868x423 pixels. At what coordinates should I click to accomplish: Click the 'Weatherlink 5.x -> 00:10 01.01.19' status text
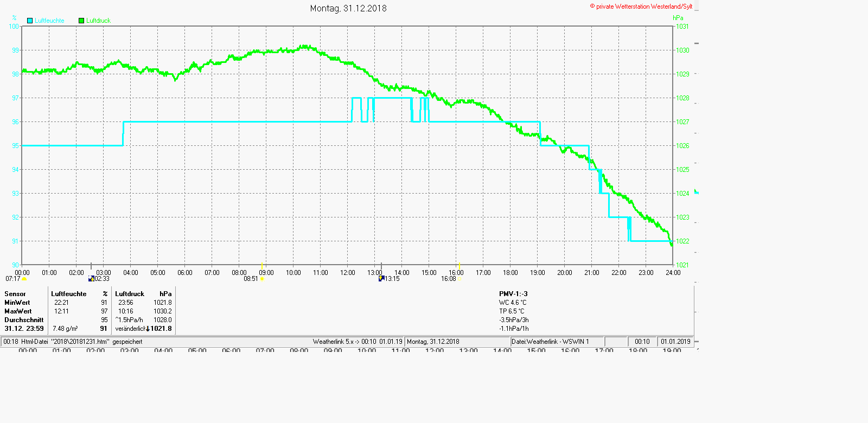[358, 342]
